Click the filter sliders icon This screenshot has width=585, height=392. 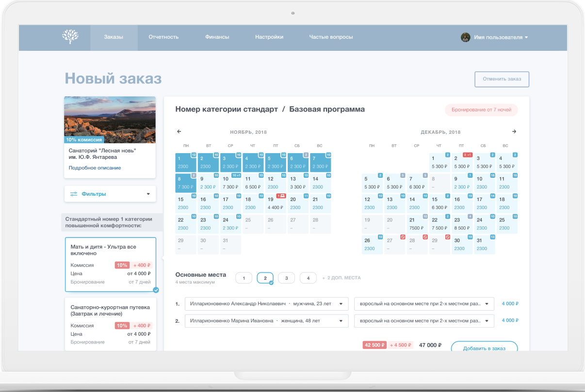74,194
